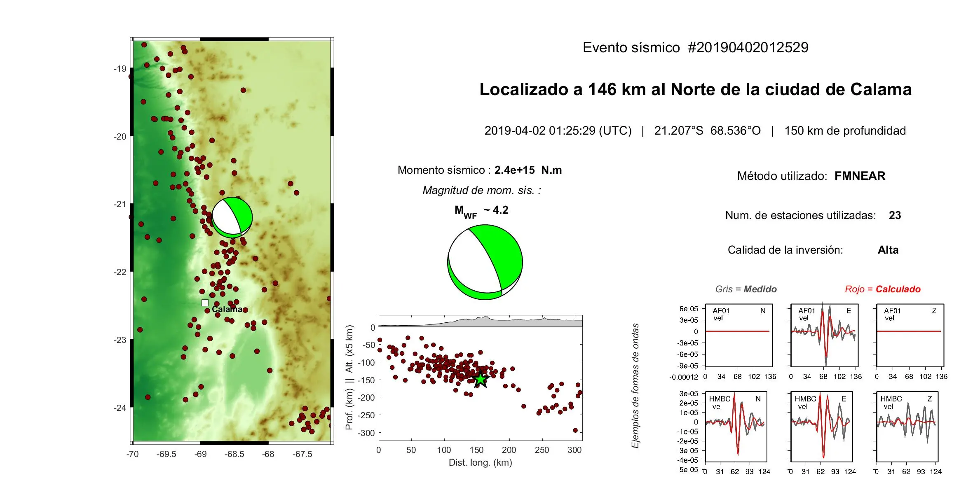Click the -21 latitude tick label
The height and width of the screenshot is (499, 980).
coord(120,204)
